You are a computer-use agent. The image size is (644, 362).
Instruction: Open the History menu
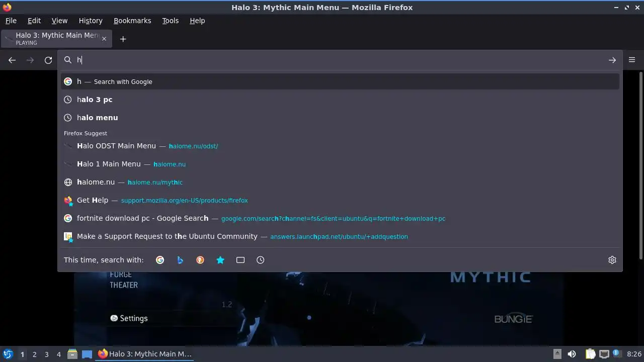pyautogui.click(x=91, y=21)
